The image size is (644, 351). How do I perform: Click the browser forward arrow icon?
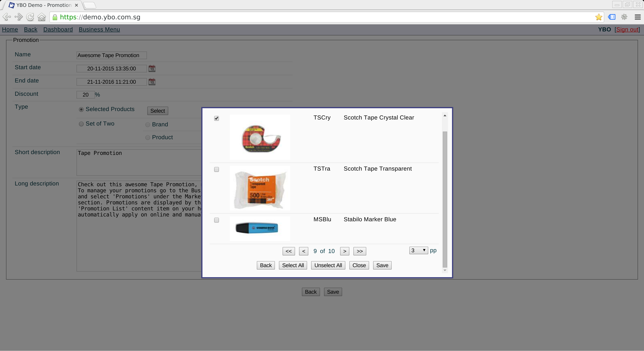pos(19,17)
